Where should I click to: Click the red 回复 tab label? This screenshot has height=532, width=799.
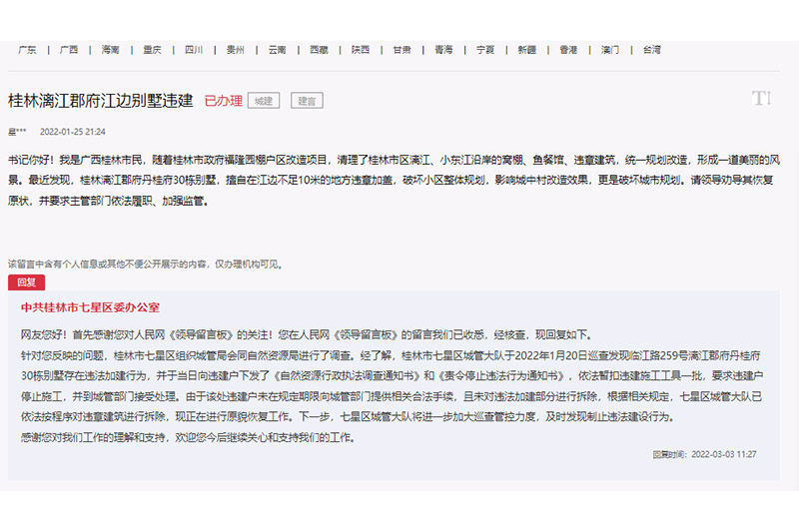27,282
